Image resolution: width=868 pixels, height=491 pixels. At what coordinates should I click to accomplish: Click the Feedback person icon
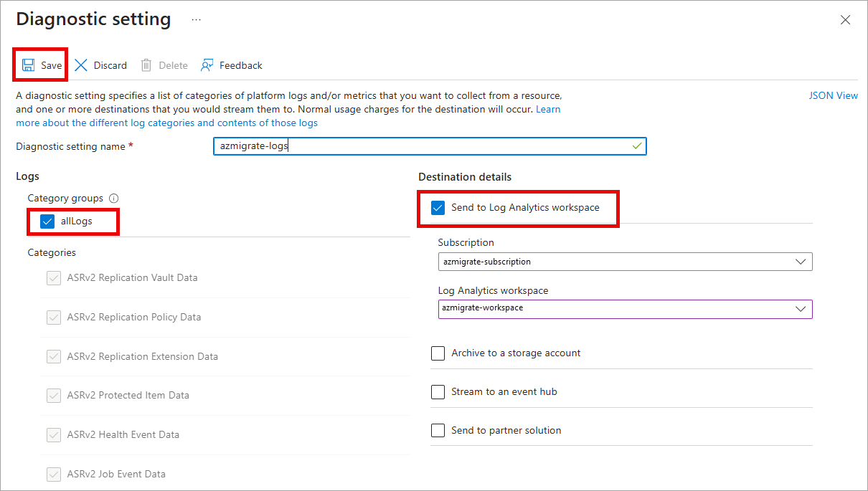[207, 65]
